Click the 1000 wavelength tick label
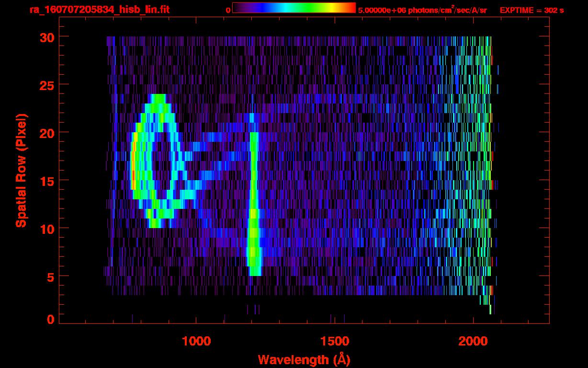 196,341
